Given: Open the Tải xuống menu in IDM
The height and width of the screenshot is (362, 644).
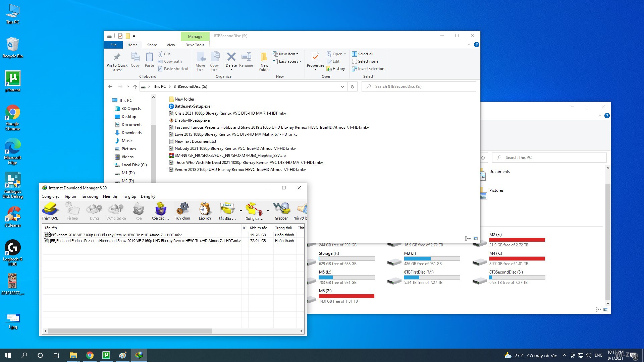Looking at the screenshot, I should point(90,196).
